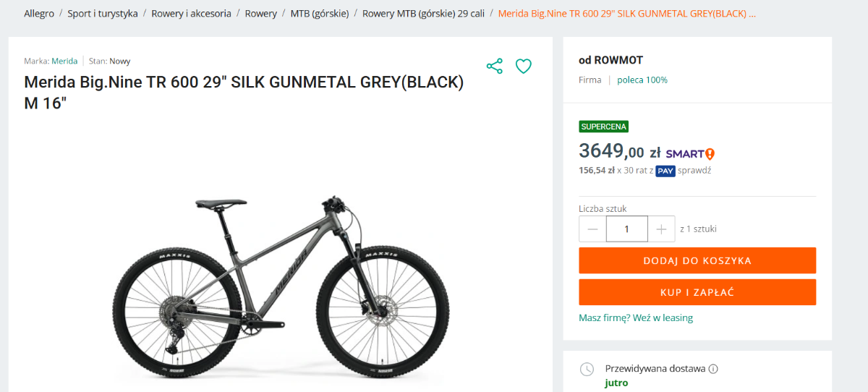Screen dimensions: 868x392
Task: Click the share icon
Action: [x=495, y=67]
